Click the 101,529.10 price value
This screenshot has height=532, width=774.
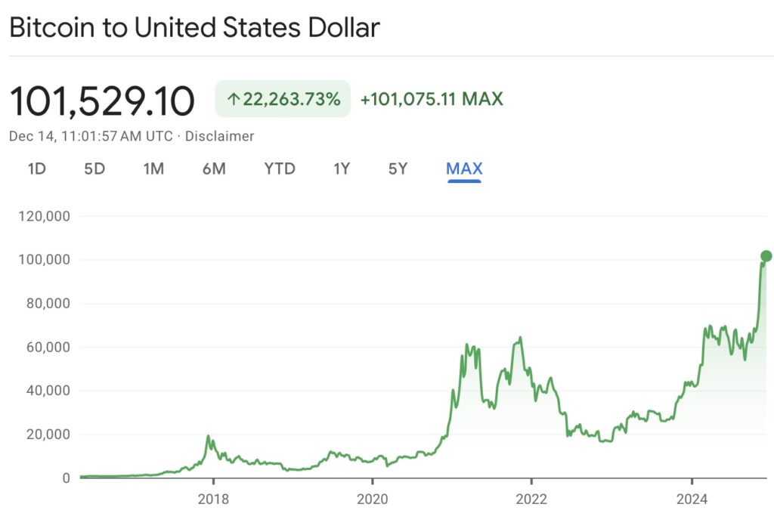click(x=102, y=101)
